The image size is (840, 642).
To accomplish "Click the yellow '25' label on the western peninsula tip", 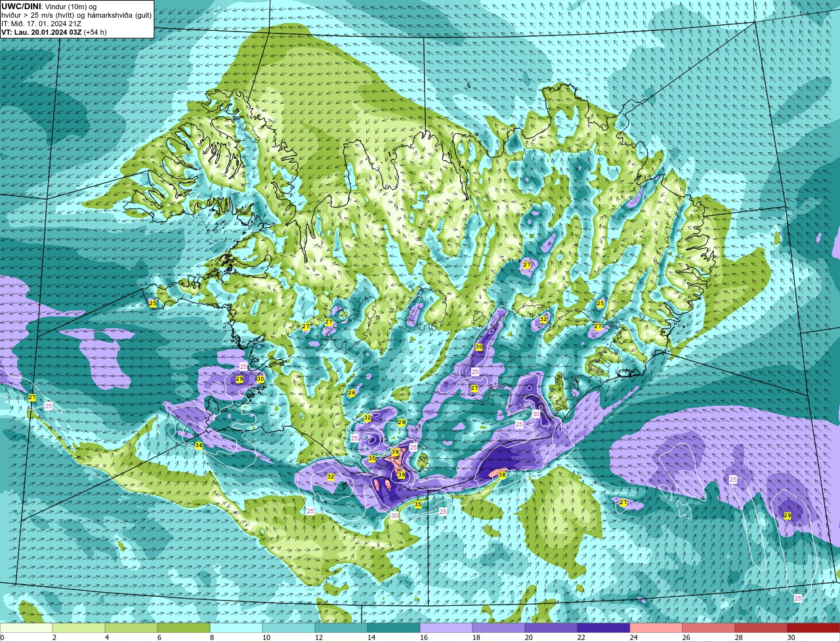I will coord(153,303).
